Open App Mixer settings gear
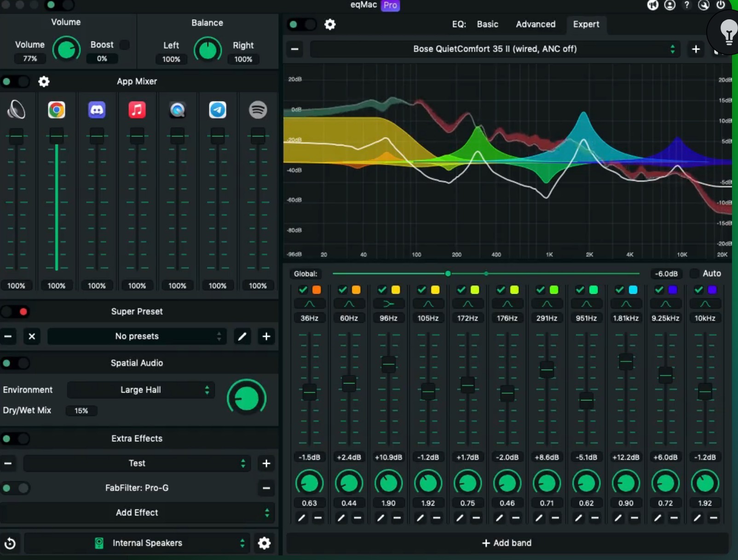Viewport: 738px width, 560px height. tap(44, 81)
